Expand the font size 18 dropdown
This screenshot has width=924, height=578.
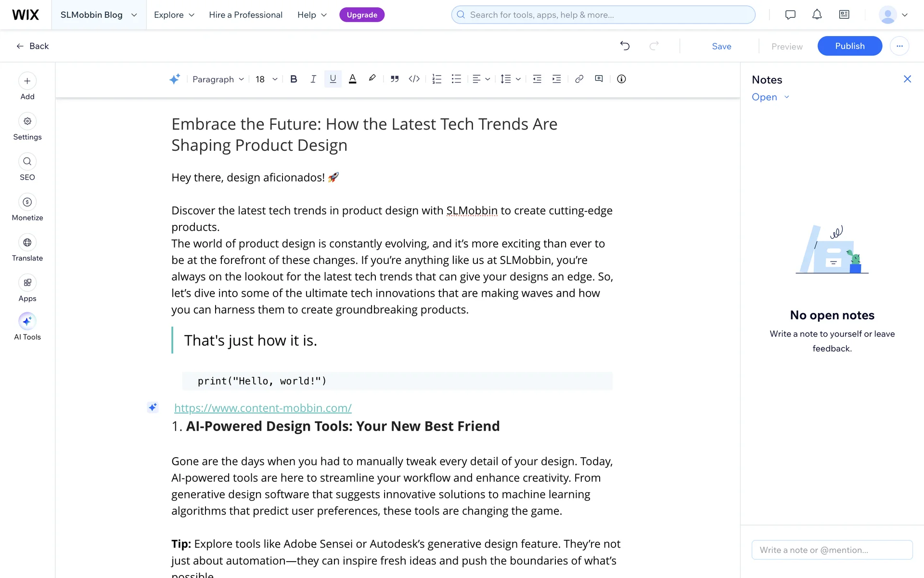click(266, 79)
